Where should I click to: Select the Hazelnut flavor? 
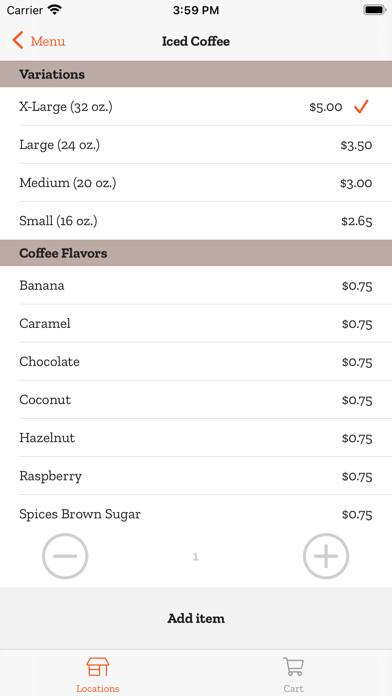(x=196, y=438)
